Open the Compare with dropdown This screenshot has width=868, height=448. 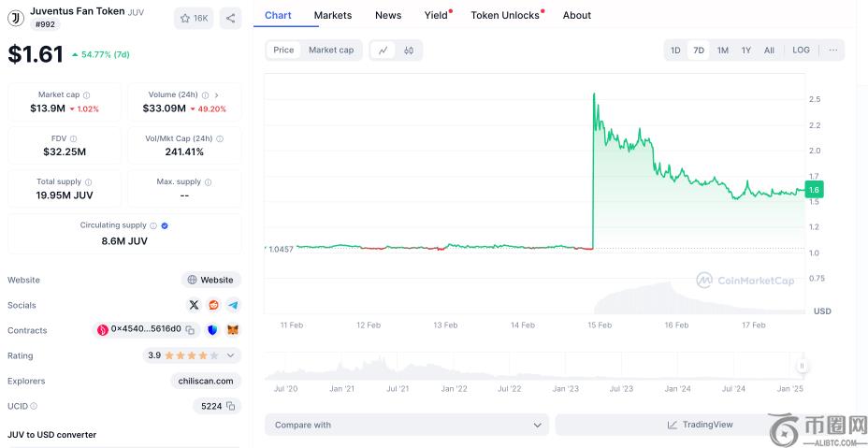(407, 425)
